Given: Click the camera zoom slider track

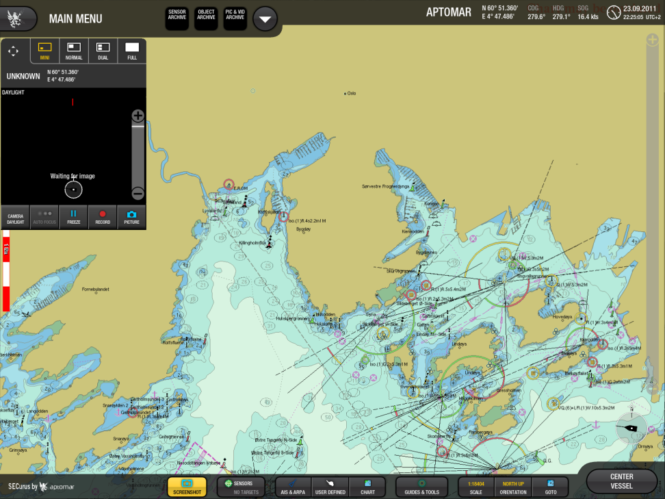Looking at the screenshot, I should coord(138,155).
